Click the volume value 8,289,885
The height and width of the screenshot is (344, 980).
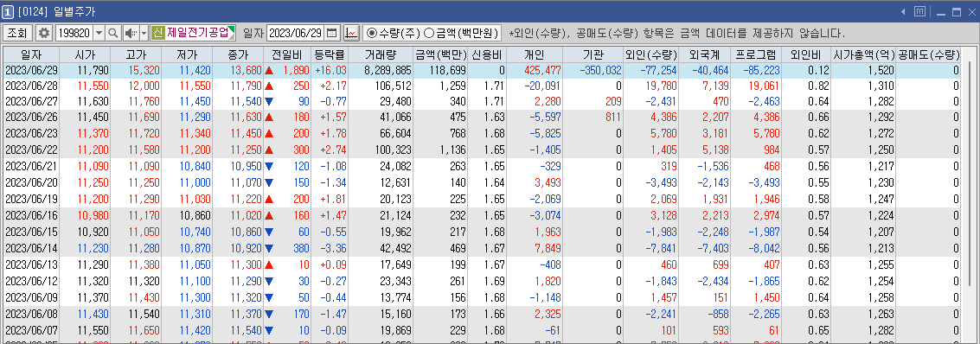388,71
